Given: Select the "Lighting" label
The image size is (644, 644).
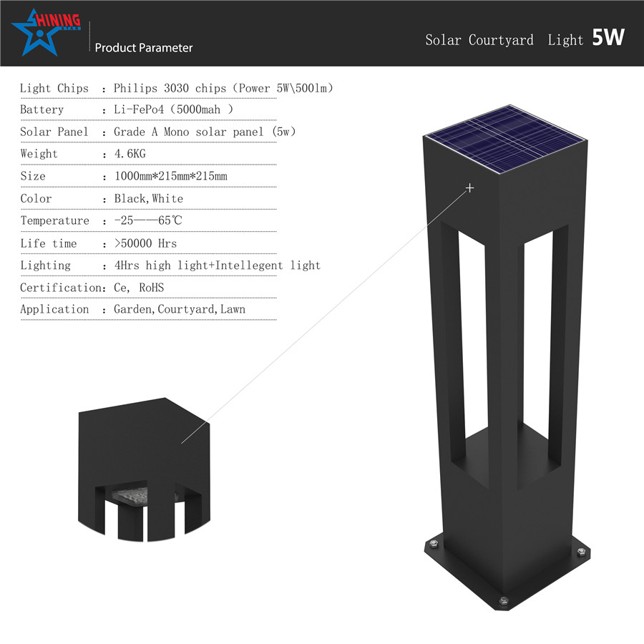Looking at the screenshot, I should [46, 265].
